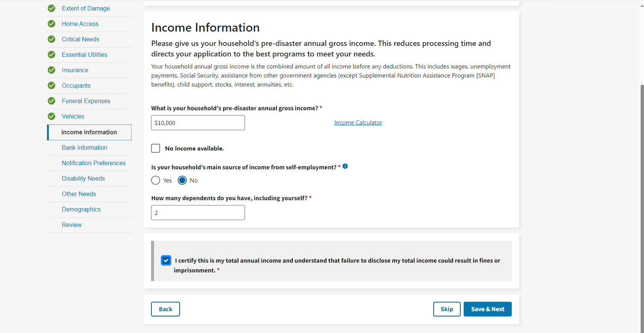Click the green checkmark next to Insurance
This screenshot has width=644, height=333.
(51, 70)
